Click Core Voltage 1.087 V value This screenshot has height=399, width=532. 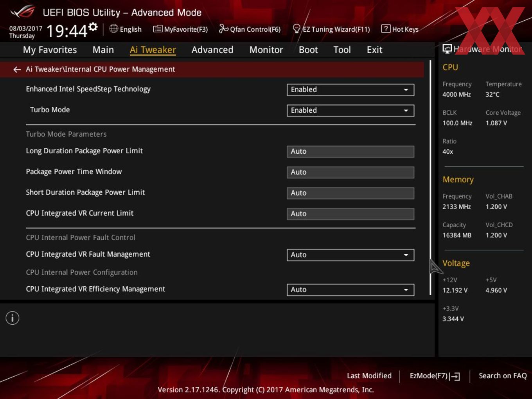[496, 123]
